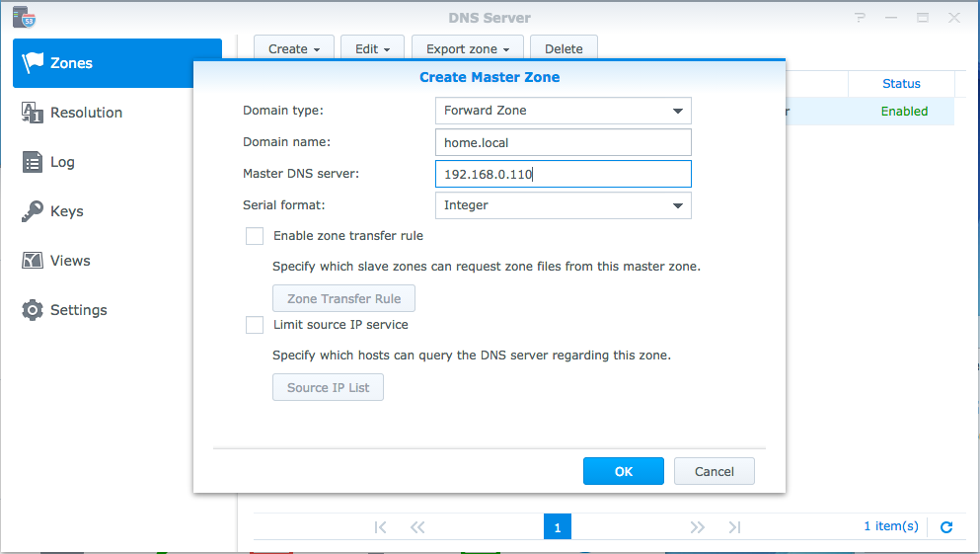The width and height of the screenshot is (980, 554).
Task: Go to previous page double-arrow icon
Action: [x=417, y=527]
